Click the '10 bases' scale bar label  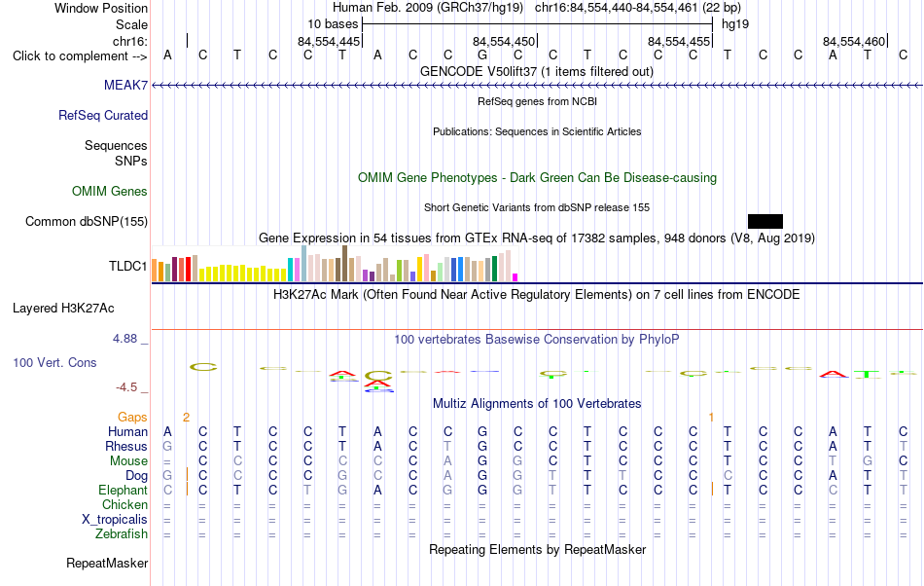333,24
